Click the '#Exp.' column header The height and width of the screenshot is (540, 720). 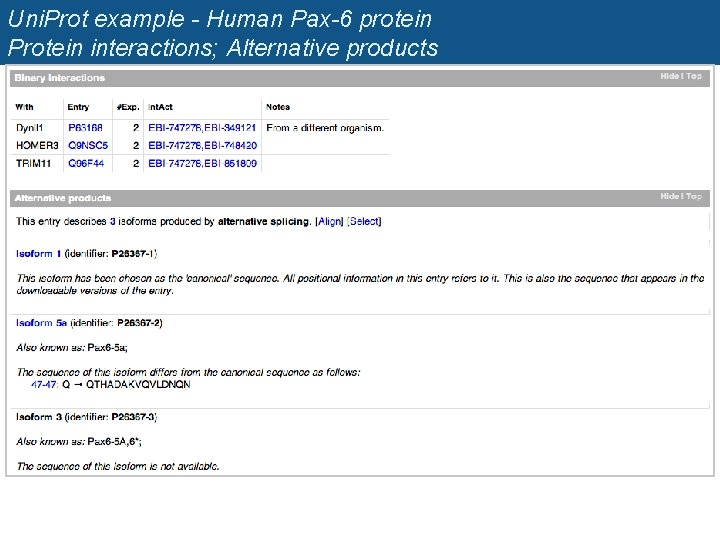coord(128,107)
